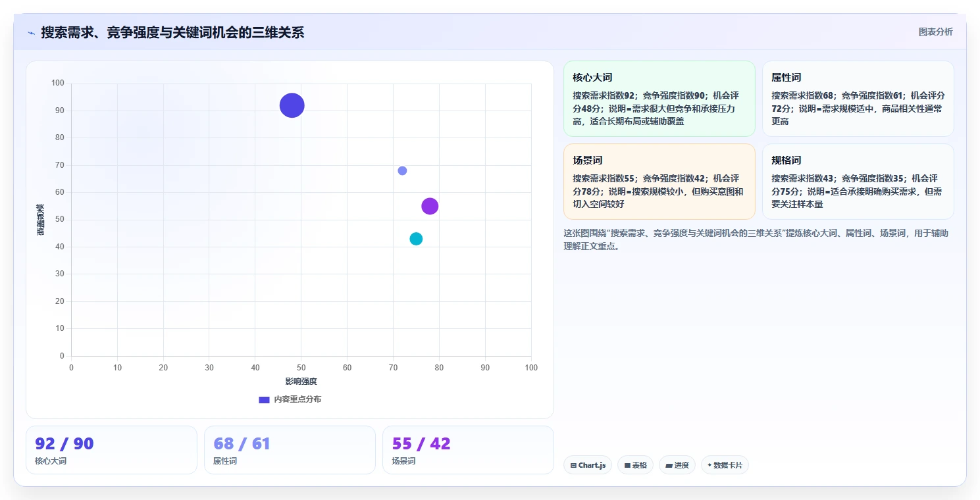Open the 核心大词 green card
The width and height of the screenshot is (980, 500).
[659, 99]
